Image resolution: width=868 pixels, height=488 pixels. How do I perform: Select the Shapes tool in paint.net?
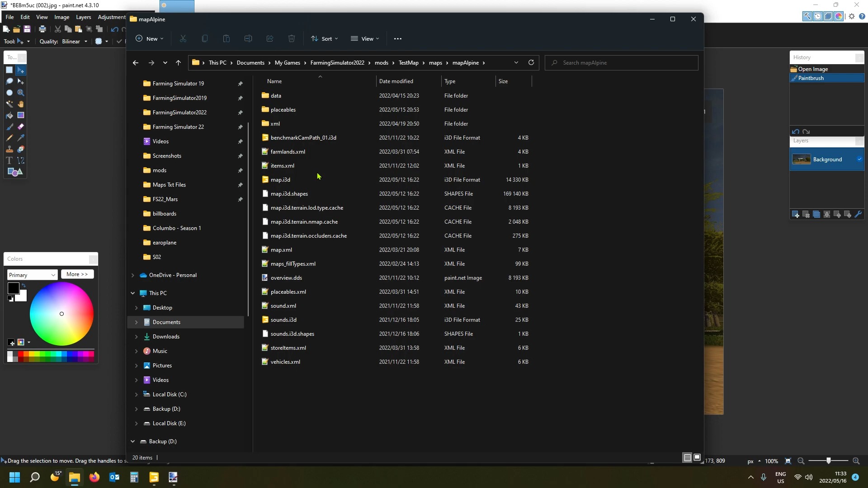point(14,172)
